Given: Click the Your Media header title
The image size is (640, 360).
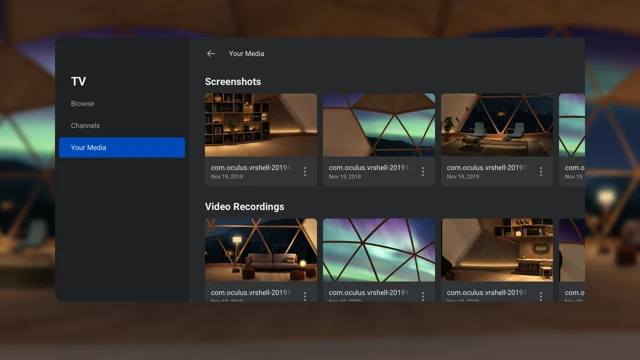Looking at the screenshot, I should (246, 53).
